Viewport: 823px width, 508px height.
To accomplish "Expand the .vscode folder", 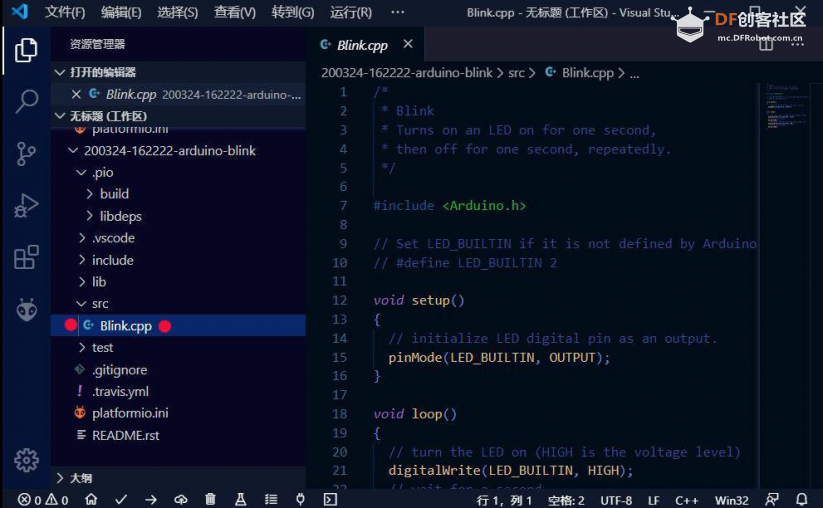I will pyautogui.click(x=81, y=238).
